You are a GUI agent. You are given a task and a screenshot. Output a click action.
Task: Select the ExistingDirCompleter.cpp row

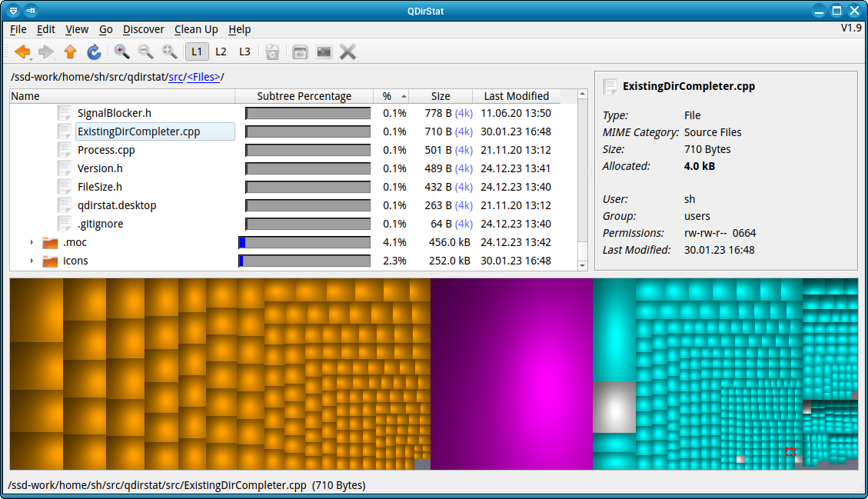coord(294,131)
